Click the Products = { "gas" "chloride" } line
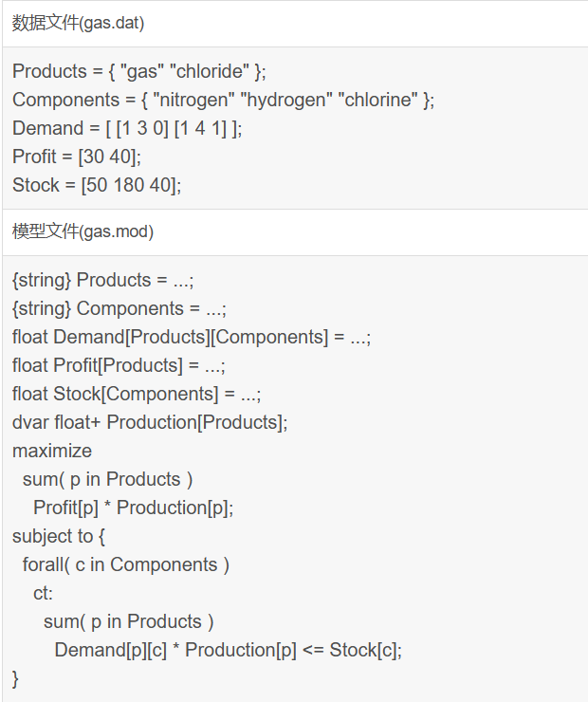 pos(139,72)
